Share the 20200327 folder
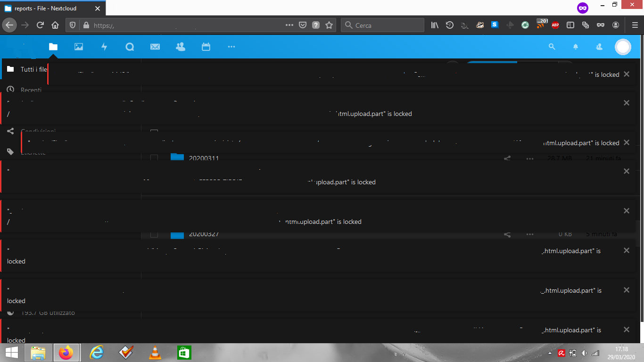This screenshot has width=644, height=362. (x=507, y=234)
